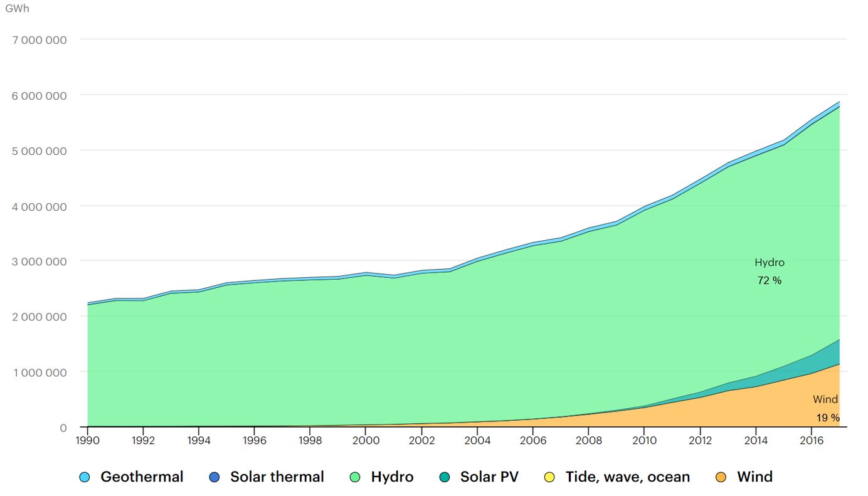
Task: Click the 3 000 000 y-axis value
Action: [x=40, y=261]
